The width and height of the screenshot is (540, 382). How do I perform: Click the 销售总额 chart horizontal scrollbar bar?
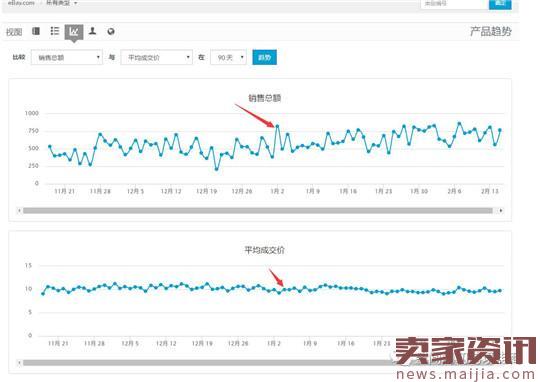click(258, 210)
